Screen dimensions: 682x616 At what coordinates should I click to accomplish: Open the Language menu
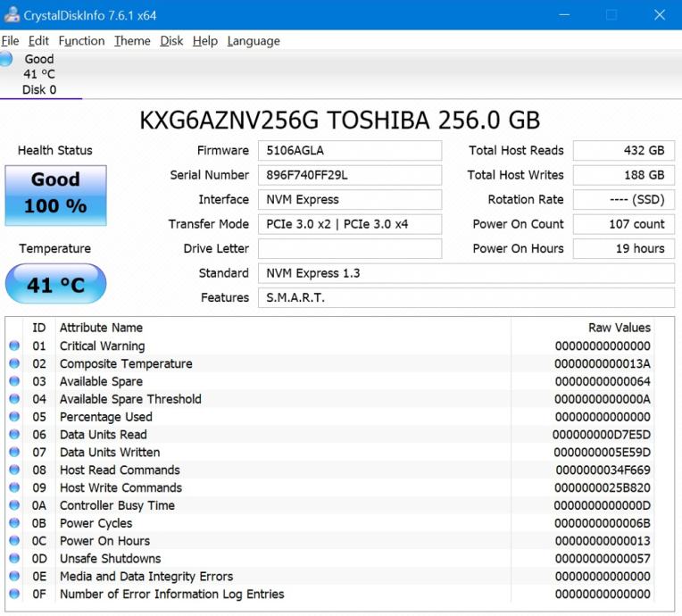(254, 41)
